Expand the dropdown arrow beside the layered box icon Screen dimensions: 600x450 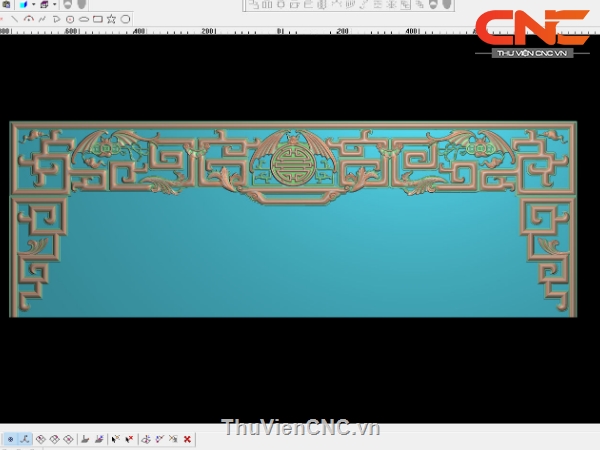[56, 5]
